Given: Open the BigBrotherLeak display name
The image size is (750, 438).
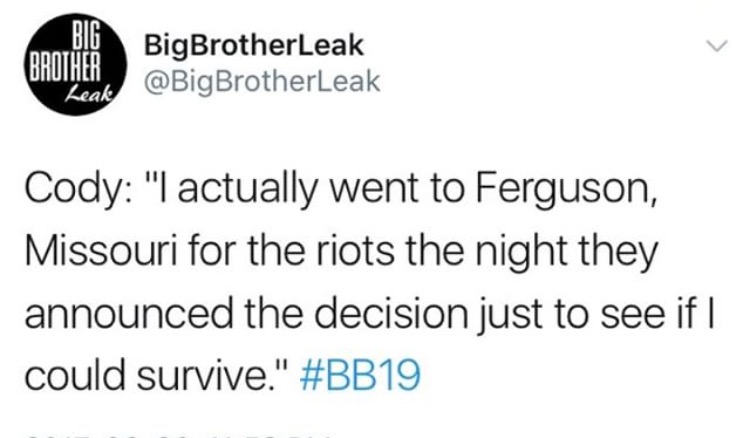Looking at the screenshot, I should tap(254, 46).
